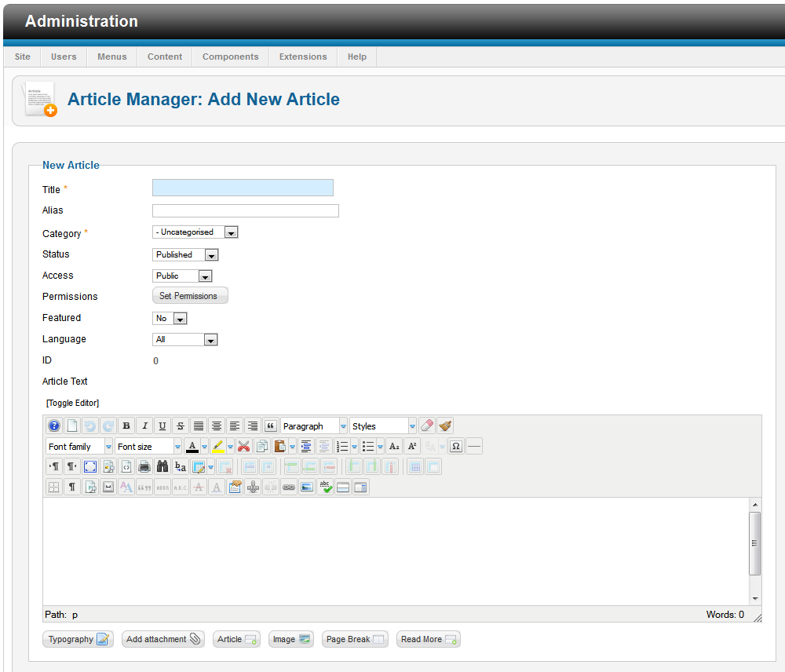The width and height of the screenshot is (785, 672).
Task: Toggle bold formatting
Action: point(126,426)
